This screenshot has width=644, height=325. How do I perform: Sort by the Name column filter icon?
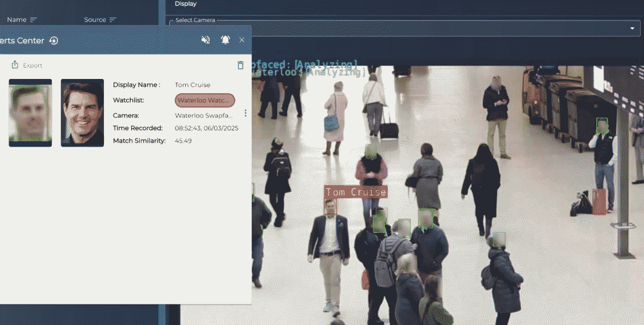tap(34, 20)
